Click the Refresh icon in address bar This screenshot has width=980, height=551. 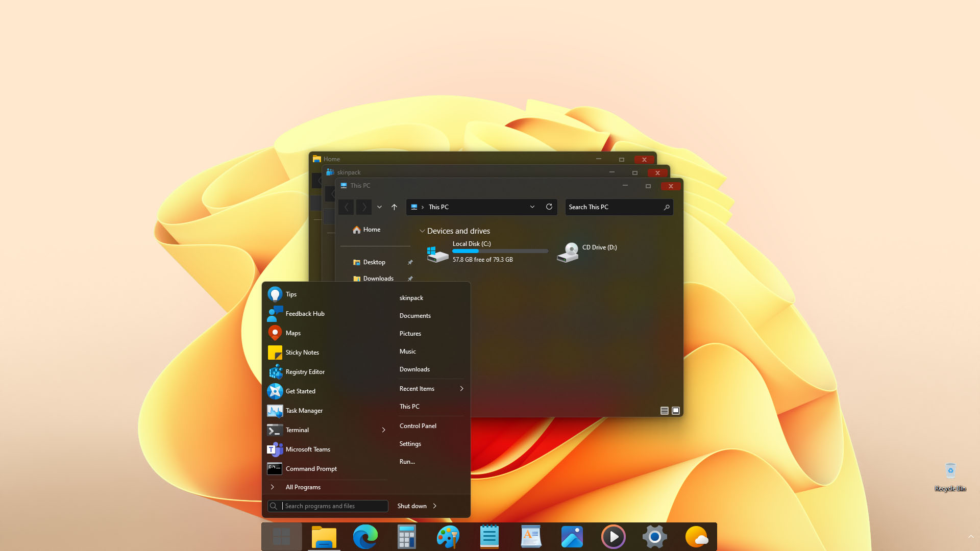click(x=549, y=207)
